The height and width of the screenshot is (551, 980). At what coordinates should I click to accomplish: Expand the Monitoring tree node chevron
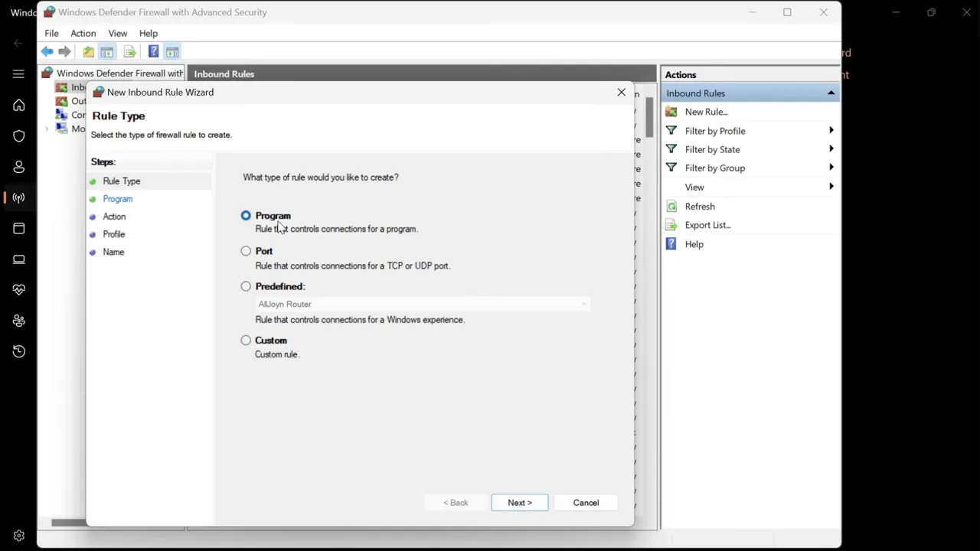click(x=47, y=129)
